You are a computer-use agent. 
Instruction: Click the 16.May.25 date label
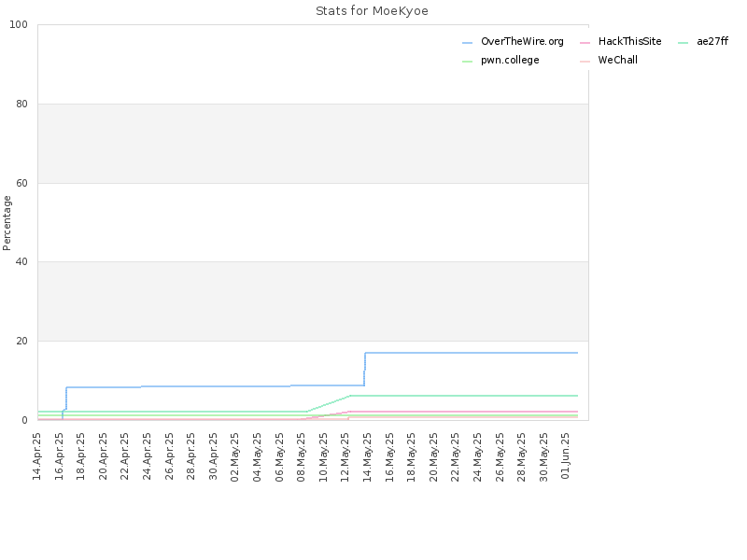(x=389, y=457)
